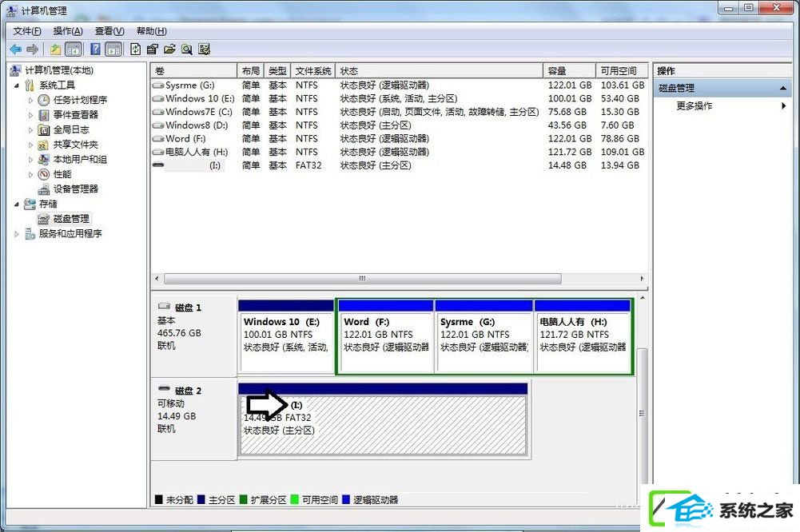
Task: Open the 帮助(H) menu
Action: pyautogui.click(x=152, y=31)
